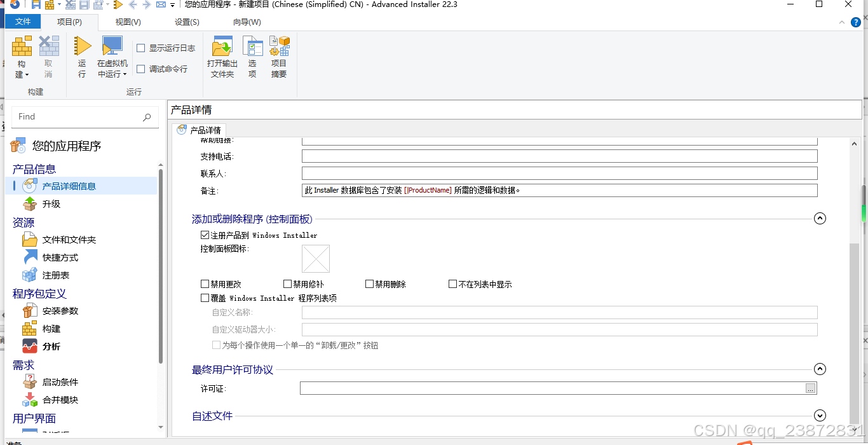Click the 产品详情 page tab

coord(200,130)
